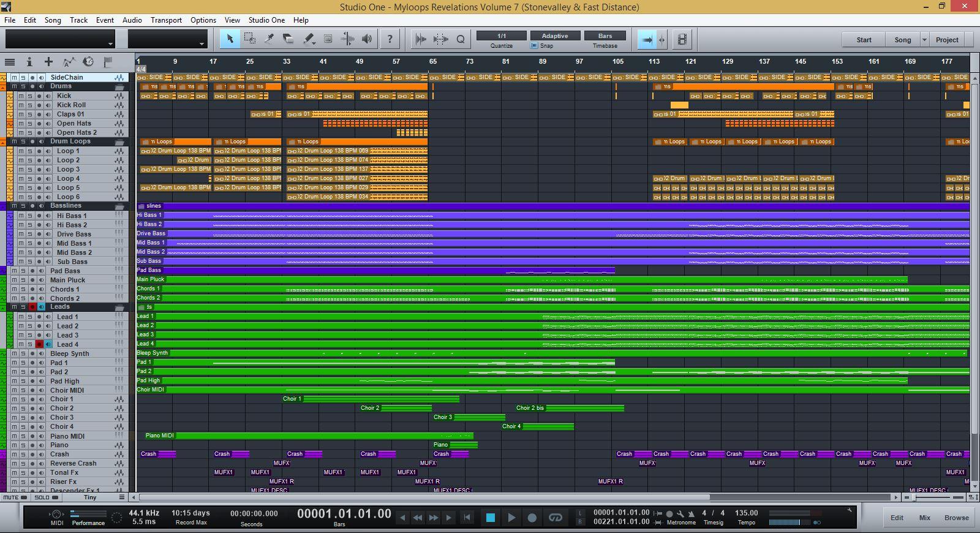Toggle the Snap checkbox
Screen dimensions: 980x533
(x=534, y=46)
